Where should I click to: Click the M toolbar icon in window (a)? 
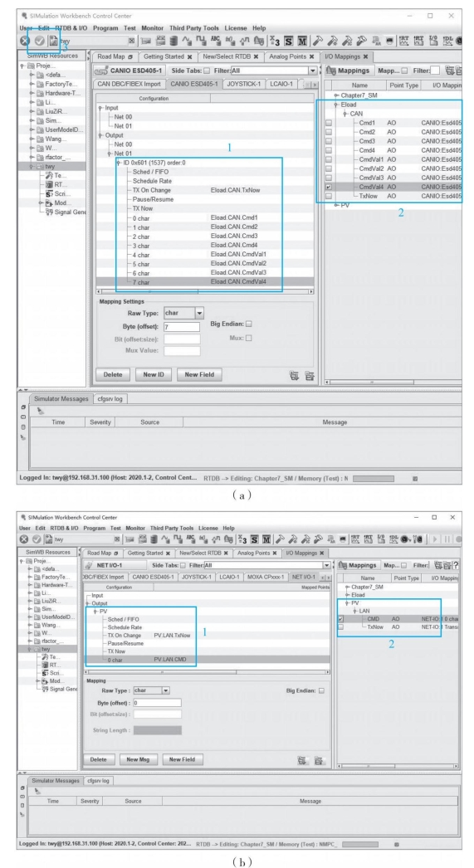[302, 41]
